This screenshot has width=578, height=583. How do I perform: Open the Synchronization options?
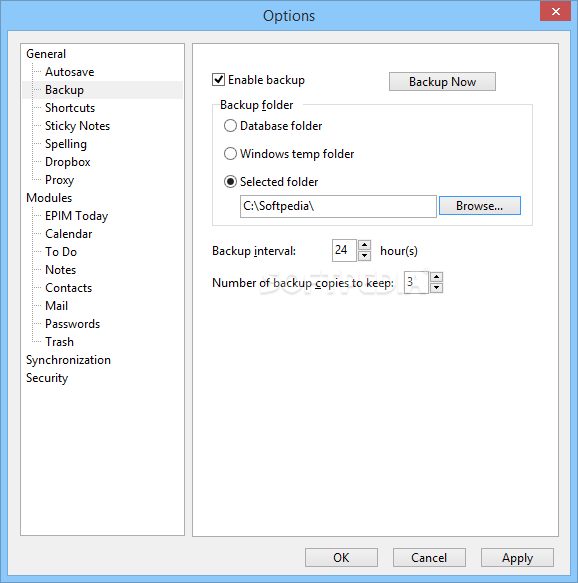tap(68, 360)
